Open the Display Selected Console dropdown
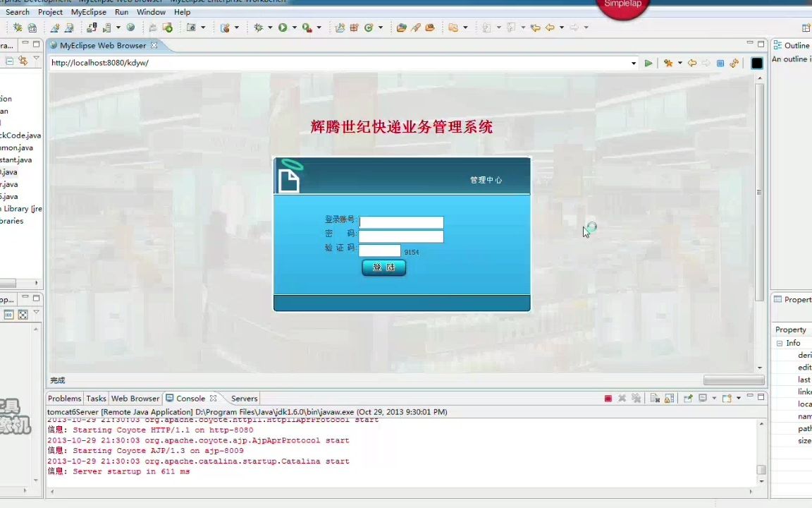 point(714,398)
